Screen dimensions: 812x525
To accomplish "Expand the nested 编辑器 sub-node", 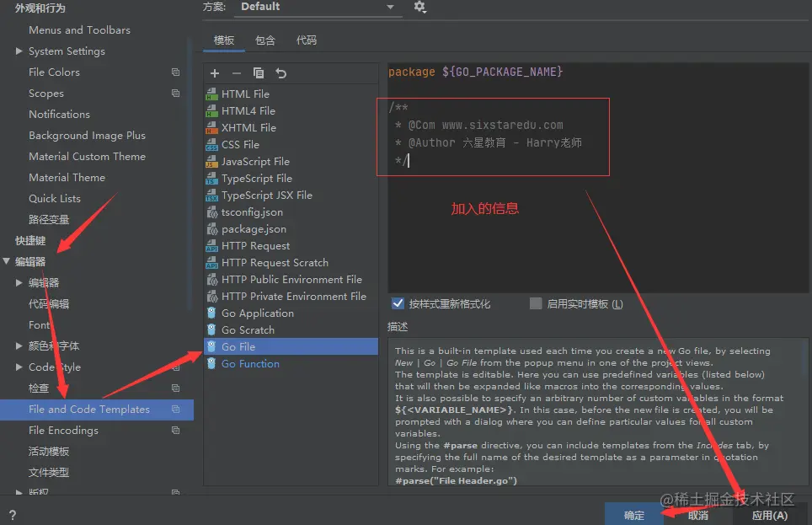I will 19,283.
